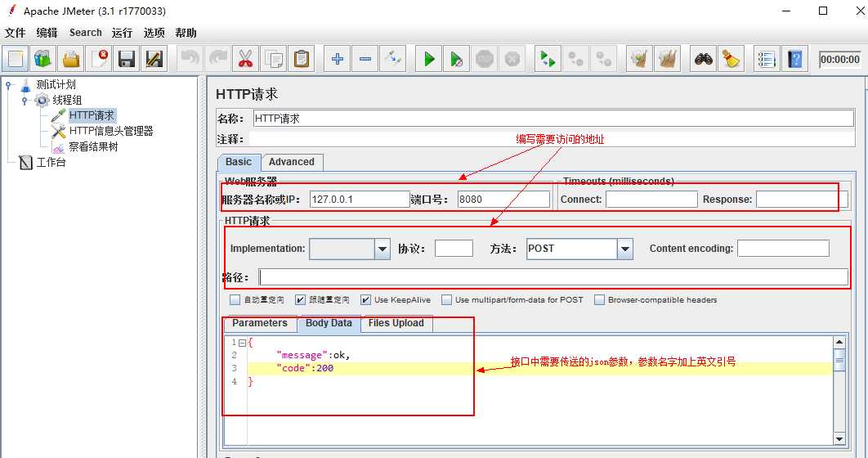Select 测试计划 in the tree
Viewport: 868px width, 458px height.
click(x=56, y=85)
